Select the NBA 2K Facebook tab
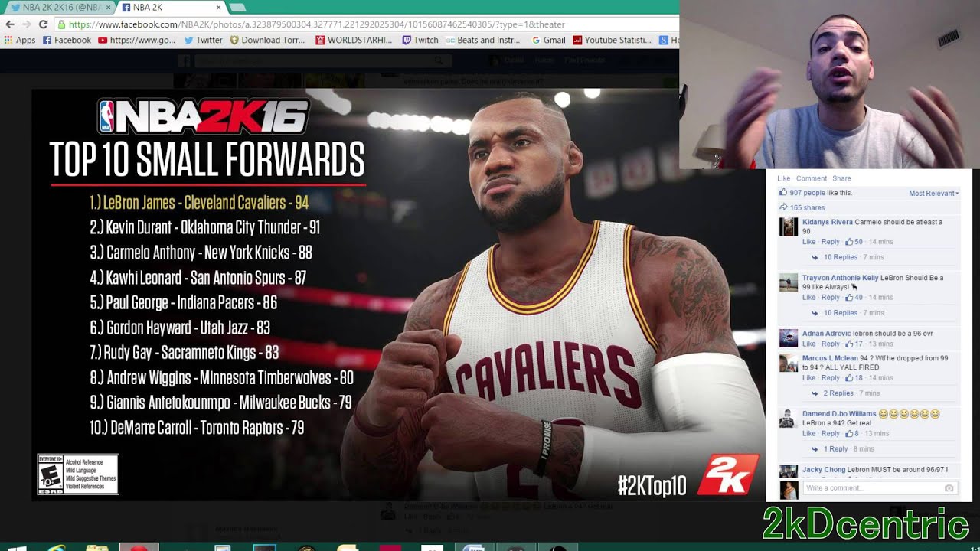Viewport: 980px width, 551px height. click(171, 8)
